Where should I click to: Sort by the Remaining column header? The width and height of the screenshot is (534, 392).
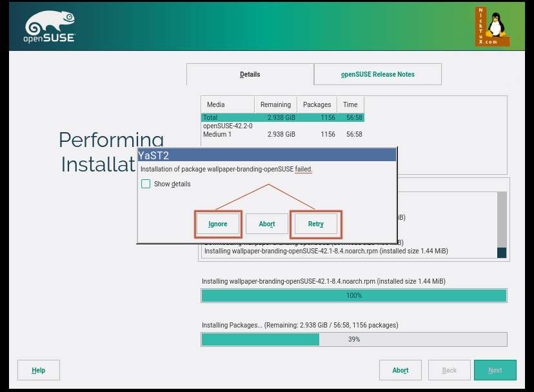(275, 104)
